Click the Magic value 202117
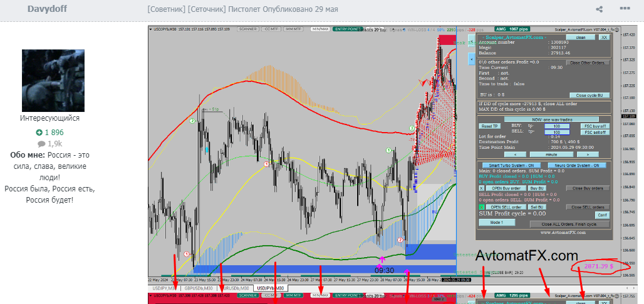Screen dimensions: 644x304 point(558,48)
